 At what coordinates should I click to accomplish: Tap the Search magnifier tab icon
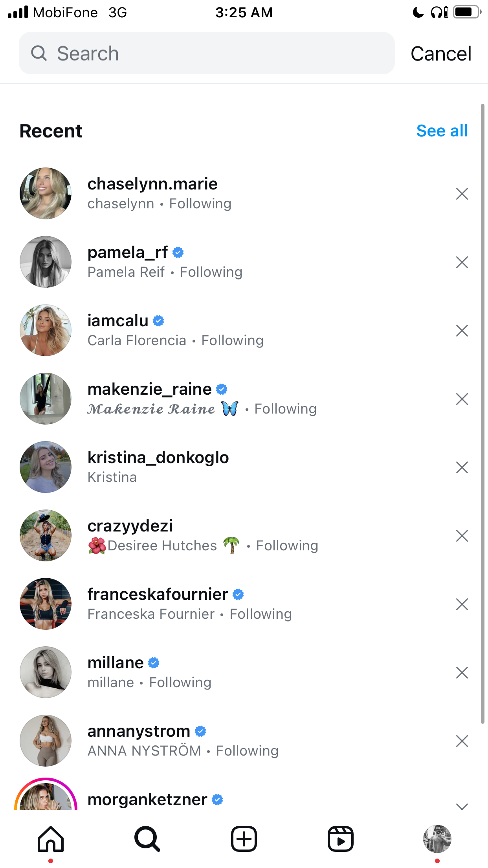point(147,839)
